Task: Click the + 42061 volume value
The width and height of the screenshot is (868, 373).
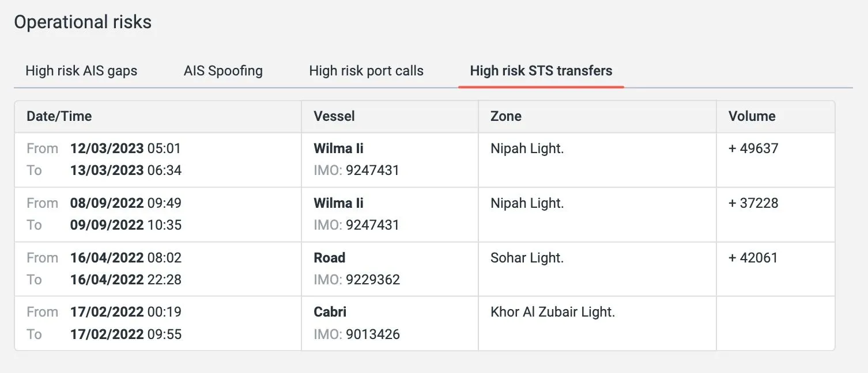Action: click(753, 258)
